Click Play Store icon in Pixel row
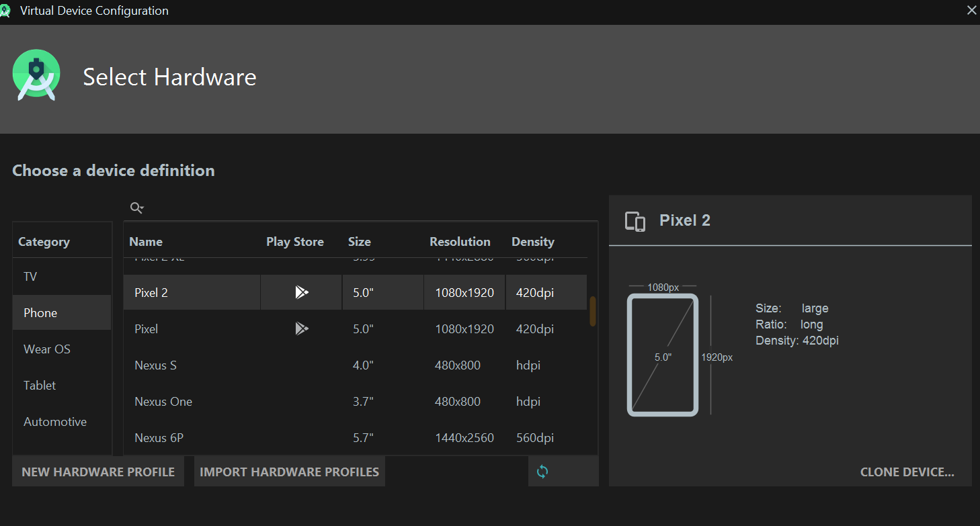980x526 pixels. click(x=301, y=328)
